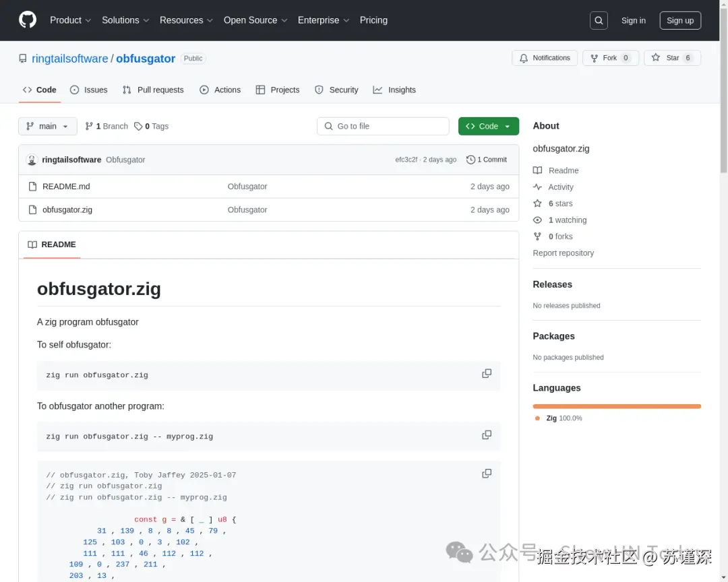This screenshot has width=728, height=582.
Task: Switch to the Issues tab
Action: (89, 90)
